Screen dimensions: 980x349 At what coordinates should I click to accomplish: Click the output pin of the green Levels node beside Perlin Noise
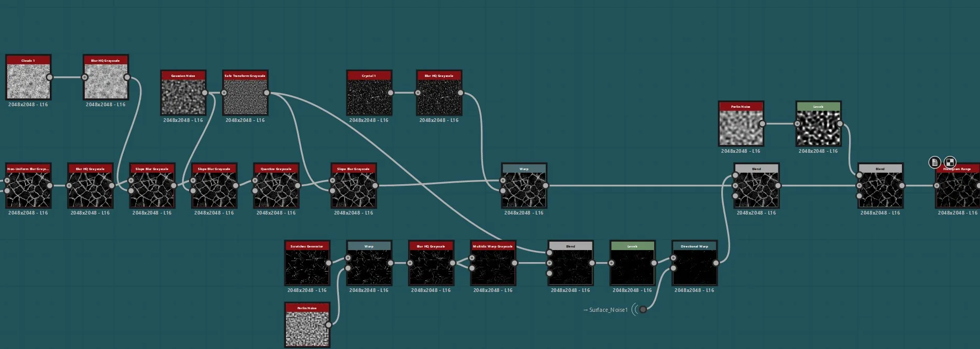(840, 124)
